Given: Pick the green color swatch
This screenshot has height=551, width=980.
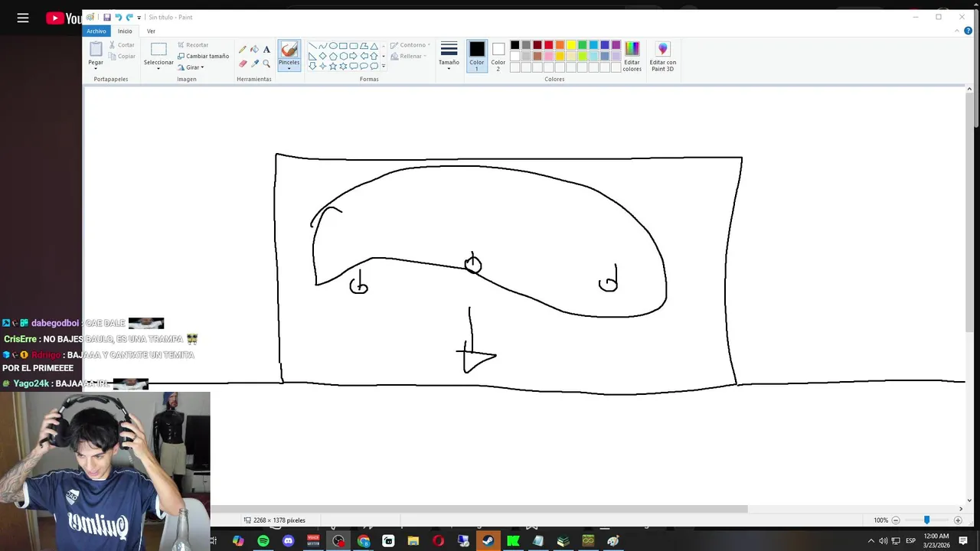Looking at the screenshot, I should 582,45.
